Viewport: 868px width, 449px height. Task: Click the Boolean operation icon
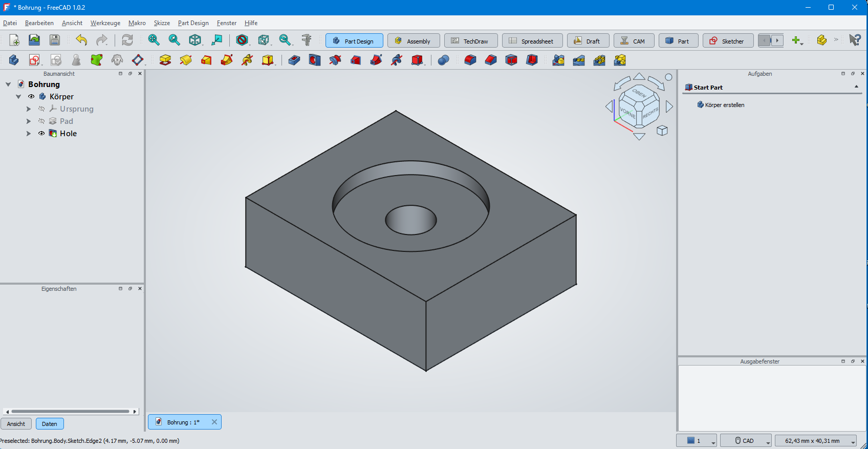443,60
